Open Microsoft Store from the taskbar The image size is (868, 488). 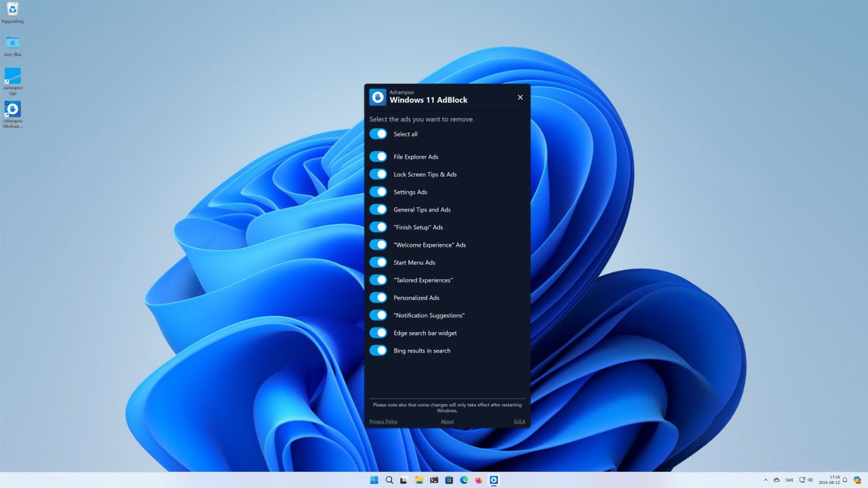(x=449, y=480)
